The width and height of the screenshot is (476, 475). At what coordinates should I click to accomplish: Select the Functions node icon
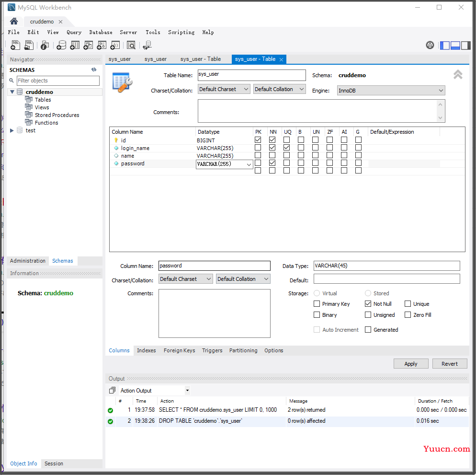29,122
